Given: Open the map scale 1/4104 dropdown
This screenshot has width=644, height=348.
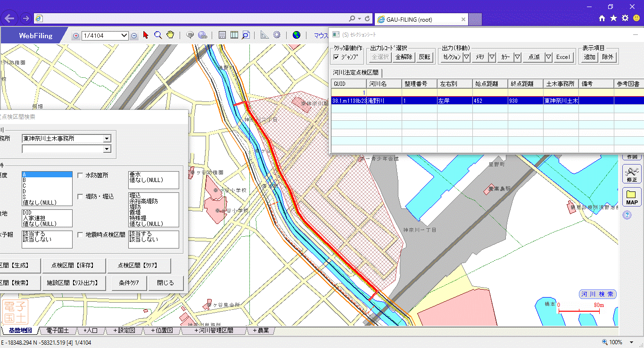Looking at the screenshot, I should pos(124,35).
